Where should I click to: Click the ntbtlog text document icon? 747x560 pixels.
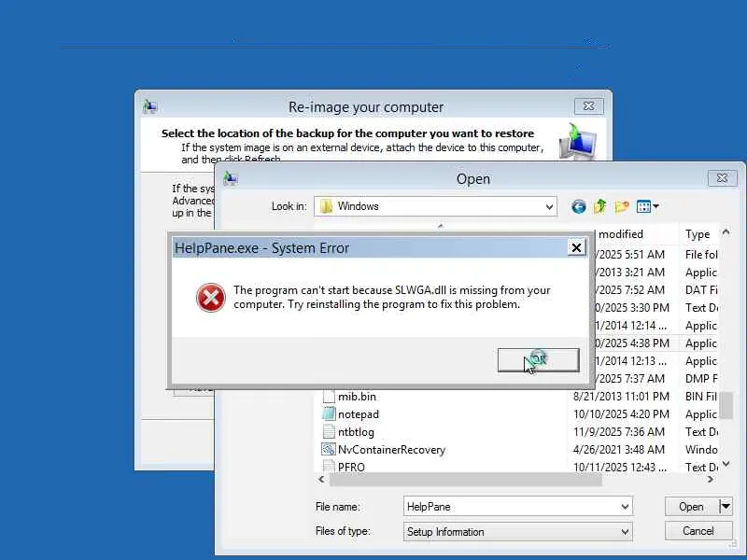(329, 431)
